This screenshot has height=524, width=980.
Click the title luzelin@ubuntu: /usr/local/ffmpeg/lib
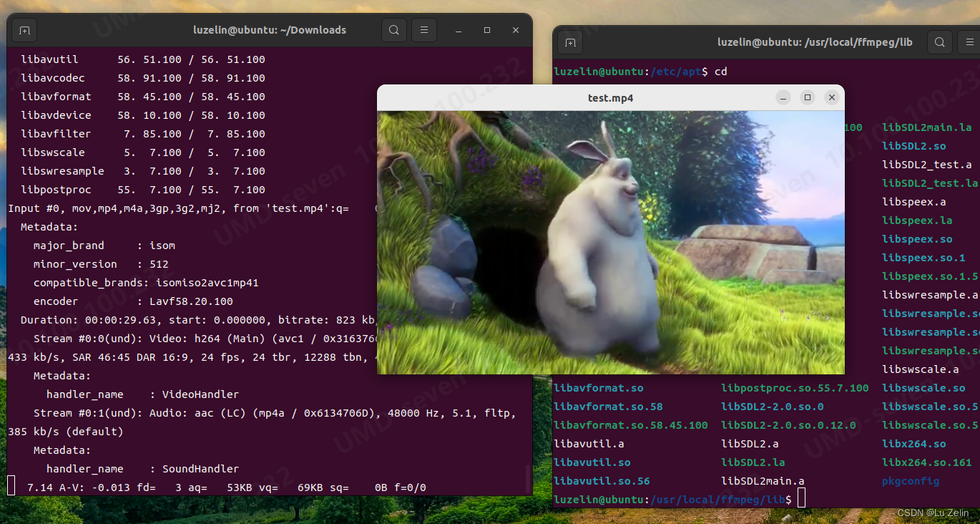click(x=815, y=42)
